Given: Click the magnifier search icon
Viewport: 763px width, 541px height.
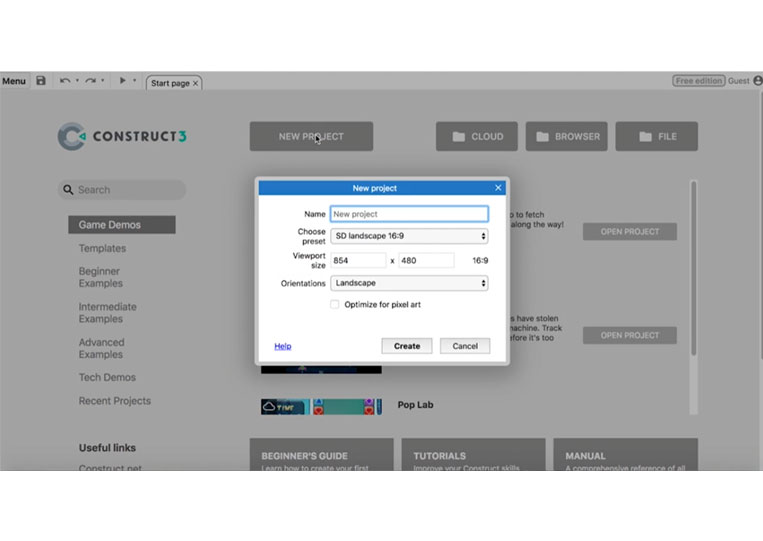Looking at the screenshot, I should pyautogui.click(x=68, y=190).
